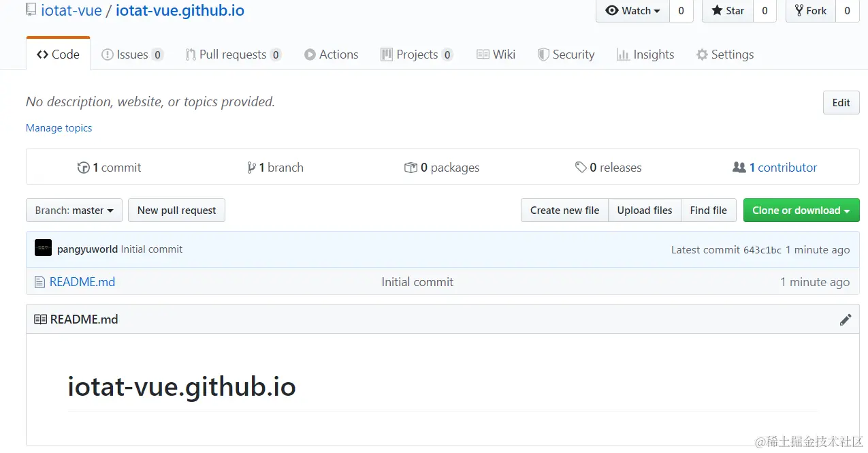Open the 1 contributor link

pyautogui.click(x=775, y=168)
